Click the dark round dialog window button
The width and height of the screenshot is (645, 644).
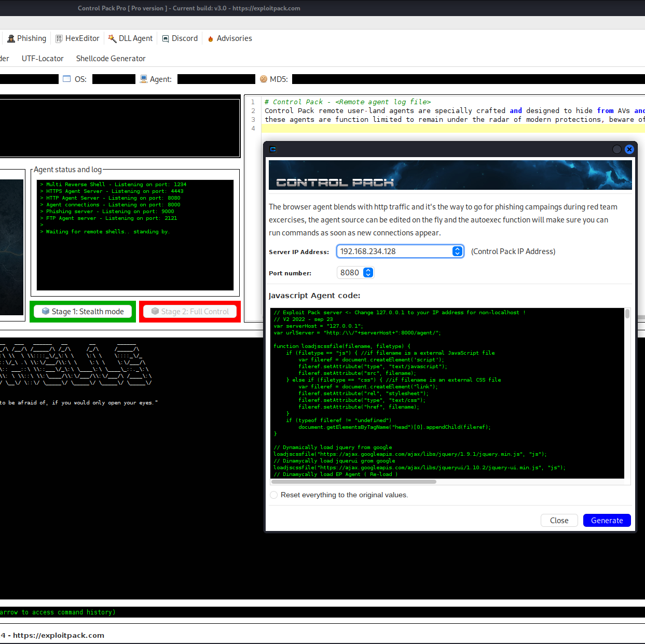pos(617,149)
